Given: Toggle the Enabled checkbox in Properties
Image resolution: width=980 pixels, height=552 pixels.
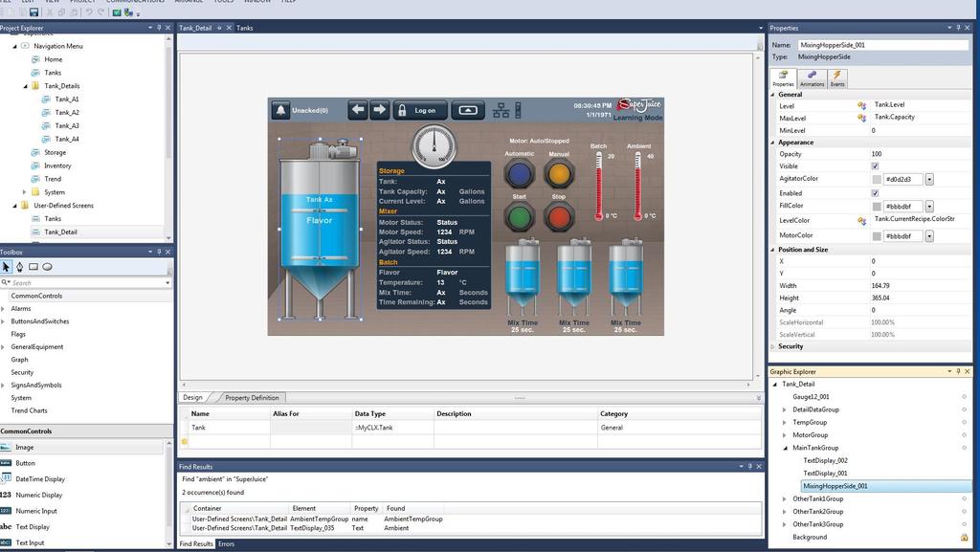Looking at the screenshot, I should 875,193.
